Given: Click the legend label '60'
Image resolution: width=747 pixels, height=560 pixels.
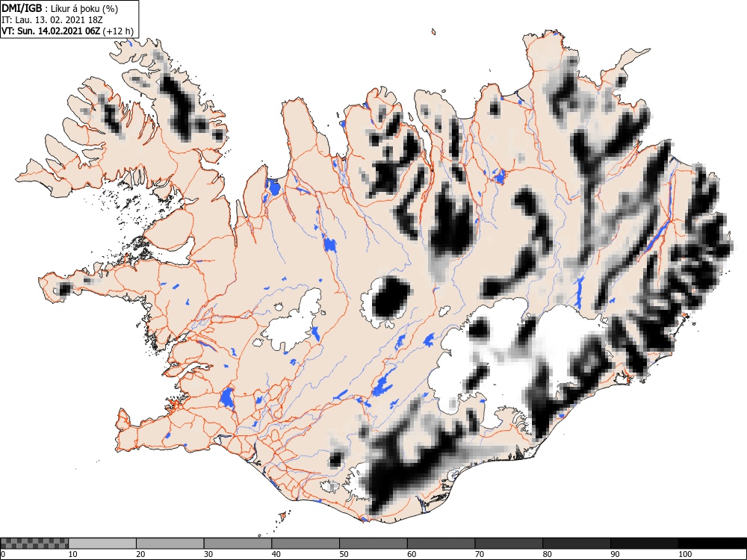Looking at the screenshot, I should point(411,554).
